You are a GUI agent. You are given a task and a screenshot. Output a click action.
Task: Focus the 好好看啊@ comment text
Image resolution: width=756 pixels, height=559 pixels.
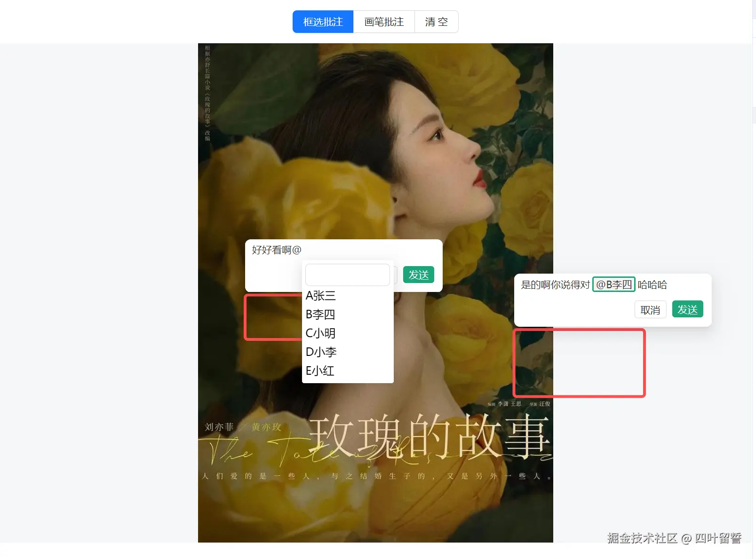(x=277, y=250)
